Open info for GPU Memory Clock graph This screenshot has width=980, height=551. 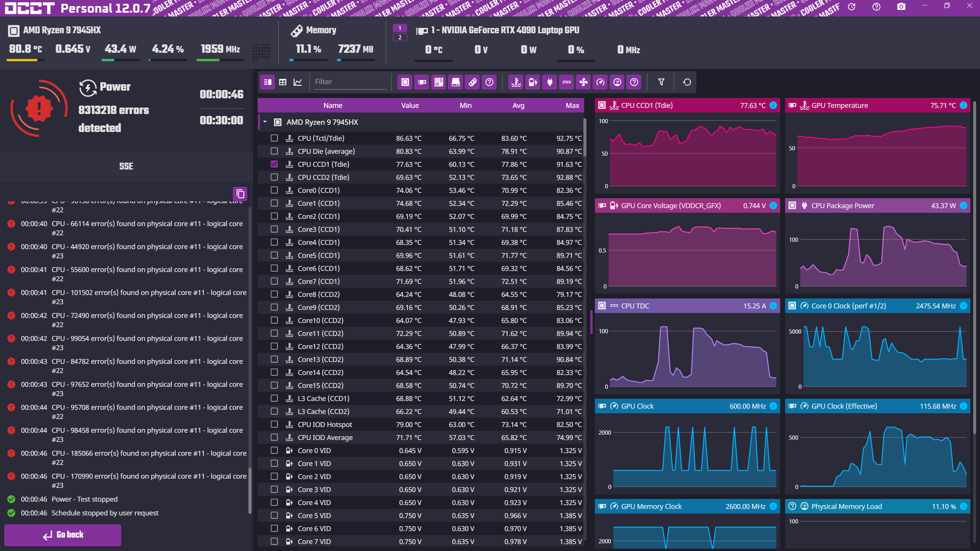tap(773, 506)
